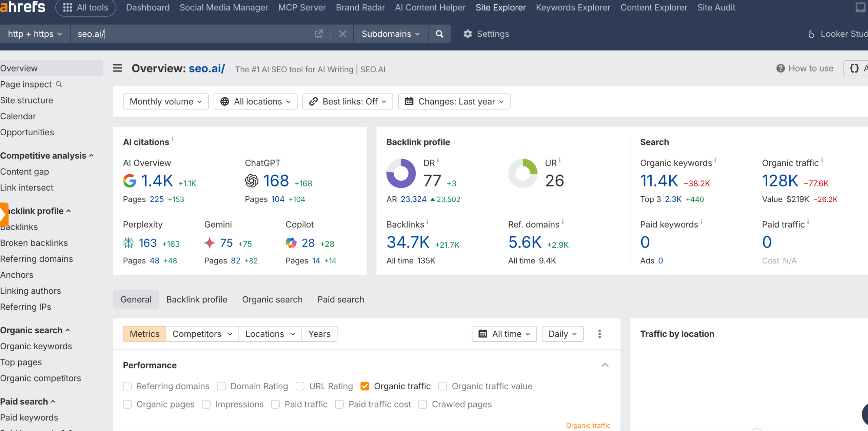
Task: Open URL in new tab icon
Action: (x=319, y=34)
